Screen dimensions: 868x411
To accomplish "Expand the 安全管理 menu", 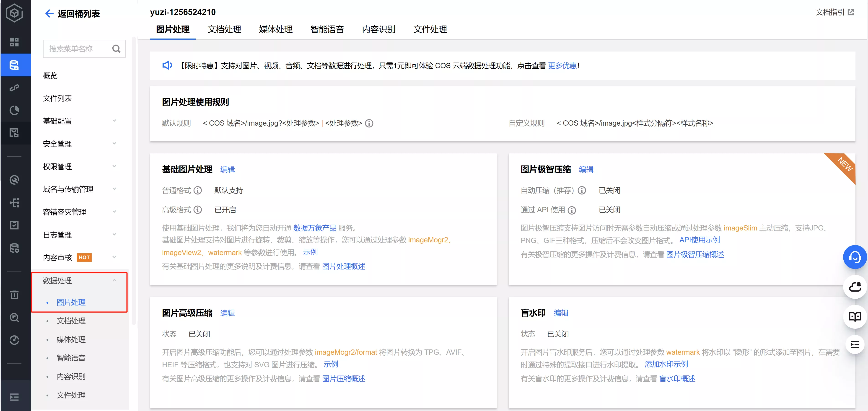I will 80,144.
